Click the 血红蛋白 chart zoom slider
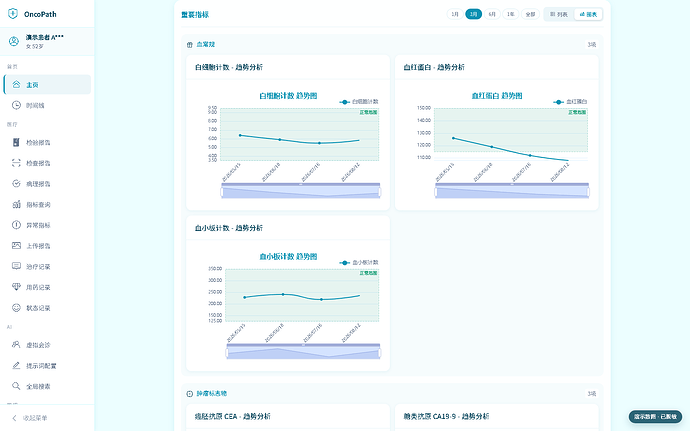690x431 pixels. pyautogui.click(x=512, y=191)
